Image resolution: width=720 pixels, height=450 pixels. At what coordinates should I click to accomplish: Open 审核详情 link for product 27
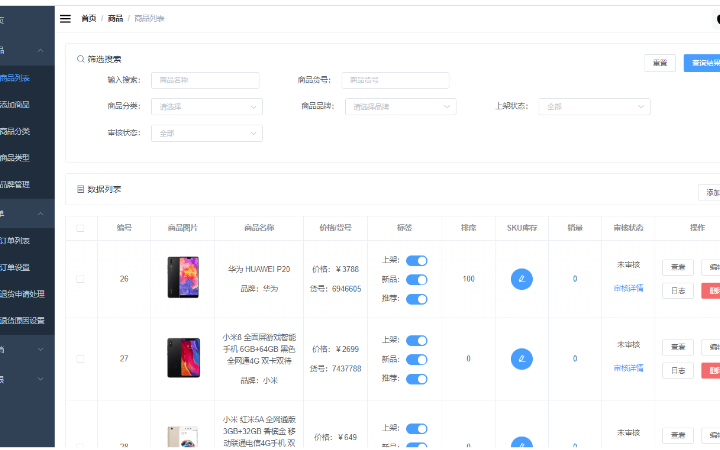pos(628,368)
